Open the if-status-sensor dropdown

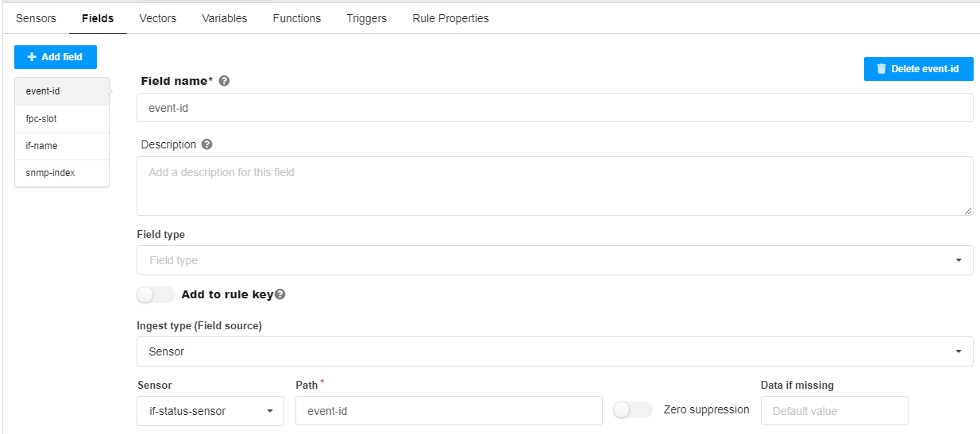[210, 411]
